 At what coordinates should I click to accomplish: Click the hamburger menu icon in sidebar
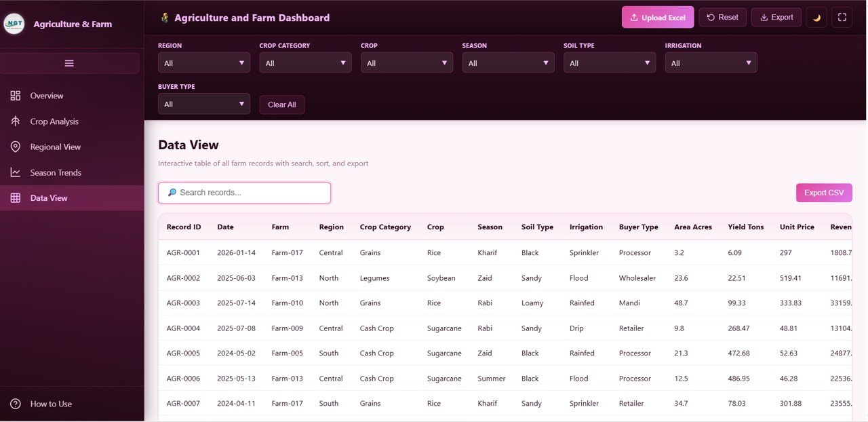pos(68,62)
